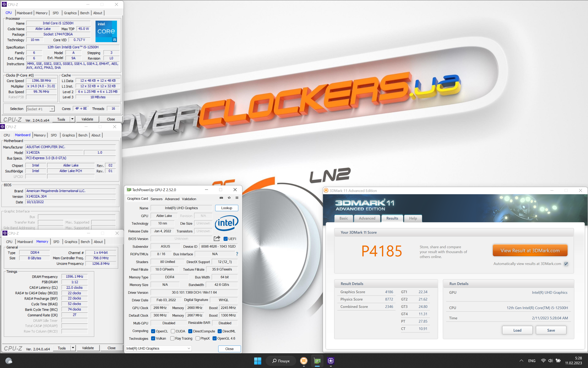
Task: Open the Bench tab in top CPU-Z window
Action: tap(85, 13)
